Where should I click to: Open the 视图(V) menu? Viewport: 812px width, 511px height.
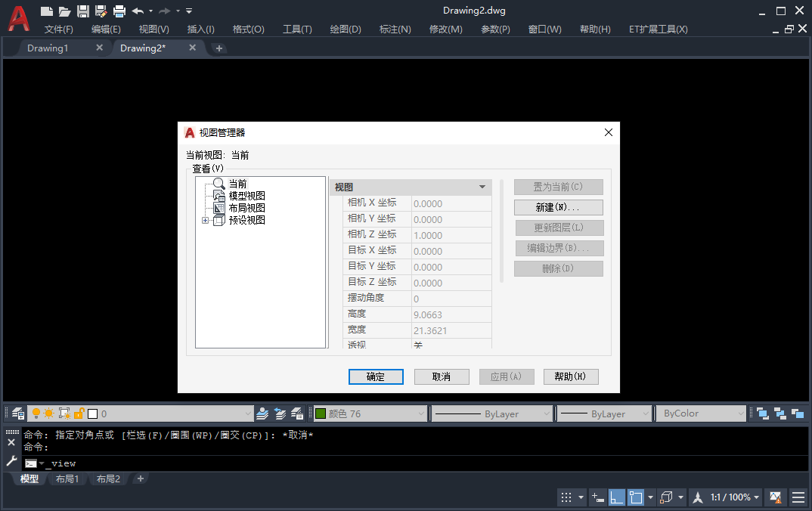(x=153, y=29)
